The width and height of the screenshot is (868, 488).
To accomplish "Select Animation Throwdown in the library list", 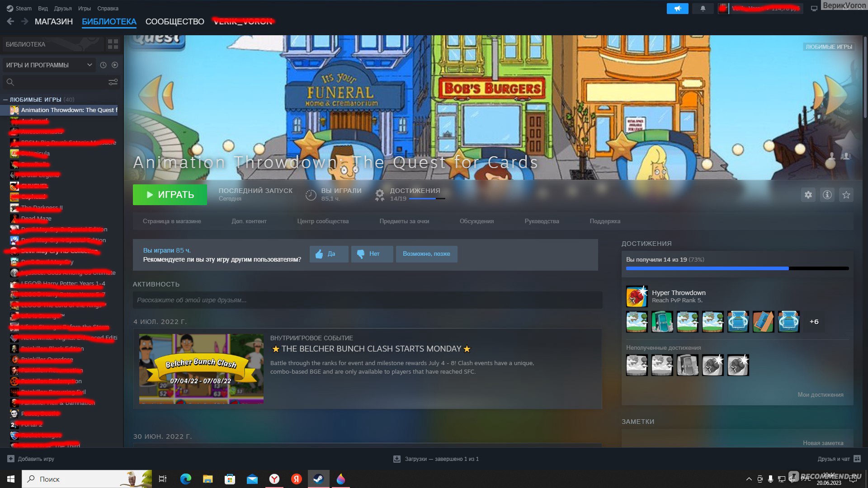I will pyautogui.click(x=60, y=110).
